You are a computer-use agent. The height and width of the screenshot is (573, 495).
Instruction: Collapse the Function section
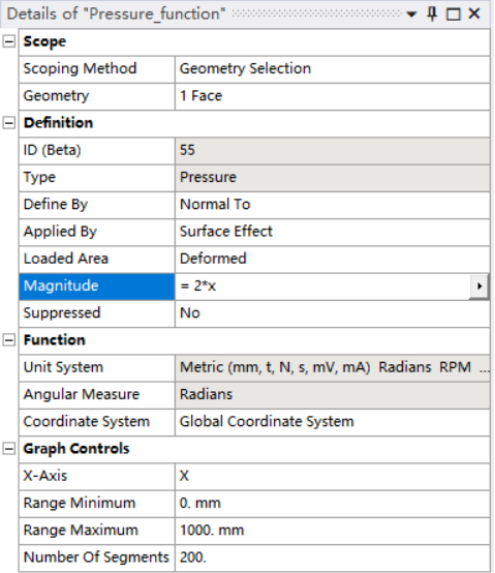click(x=9, y=340)
